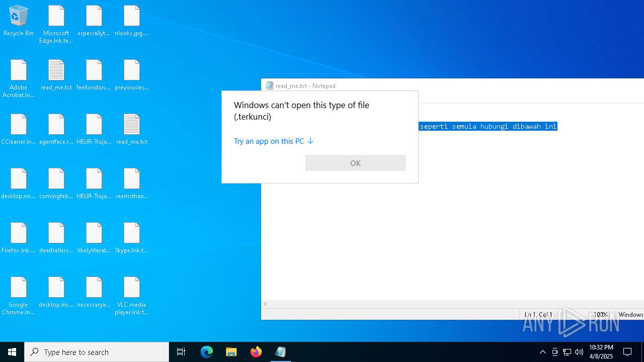Screen dimensions: 644x362
Task: Click Windows encoding label in status bar
Action: (x=631, y=315)
